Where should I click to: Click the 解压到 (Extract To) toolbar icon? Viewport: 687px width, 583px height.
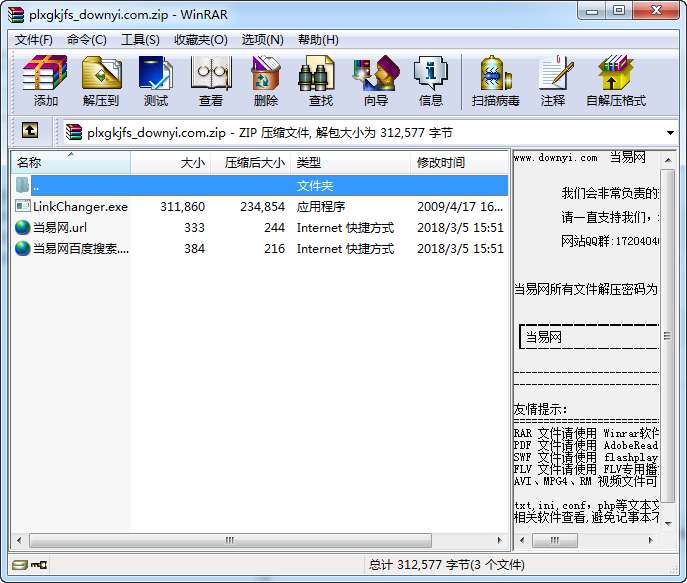coord(101,81)
